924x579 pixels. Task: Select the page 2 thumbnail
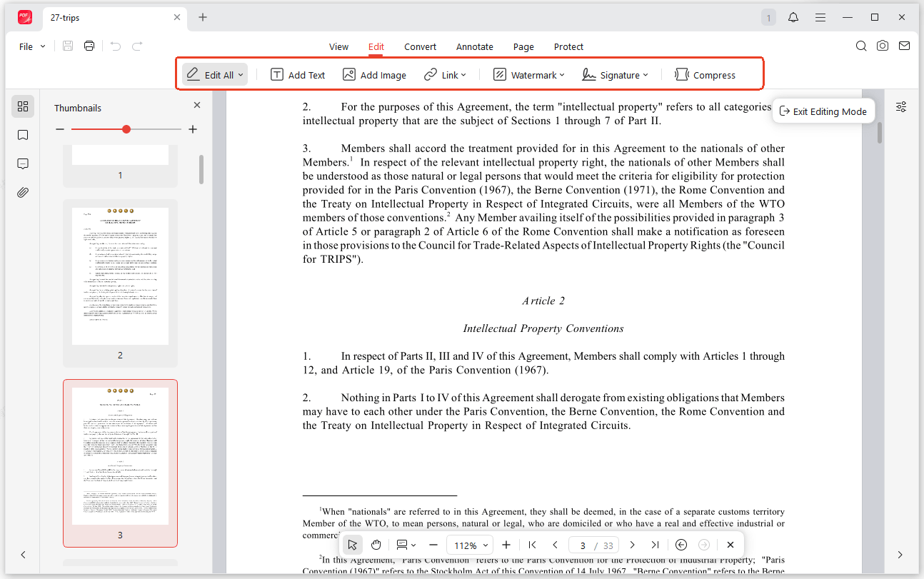[120, 277]
